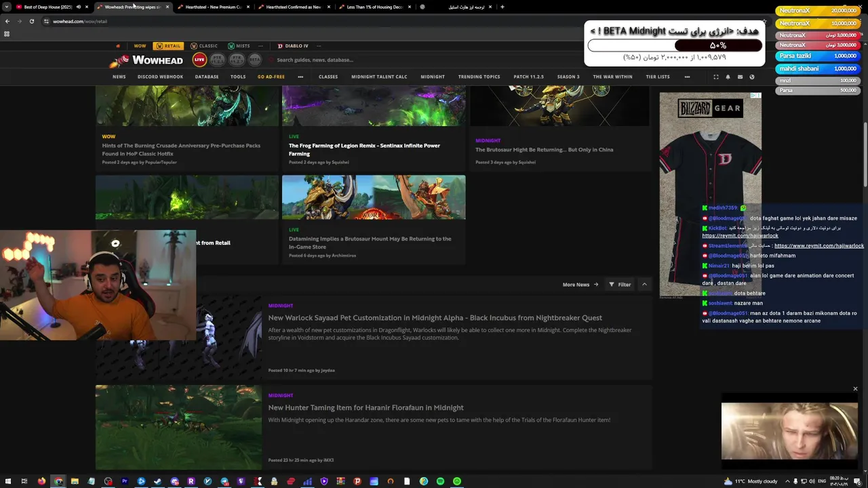Image resolution: width=868 pixels, height=488 pixels.
Task: Open the CLASSES menu
Action: 328,77
